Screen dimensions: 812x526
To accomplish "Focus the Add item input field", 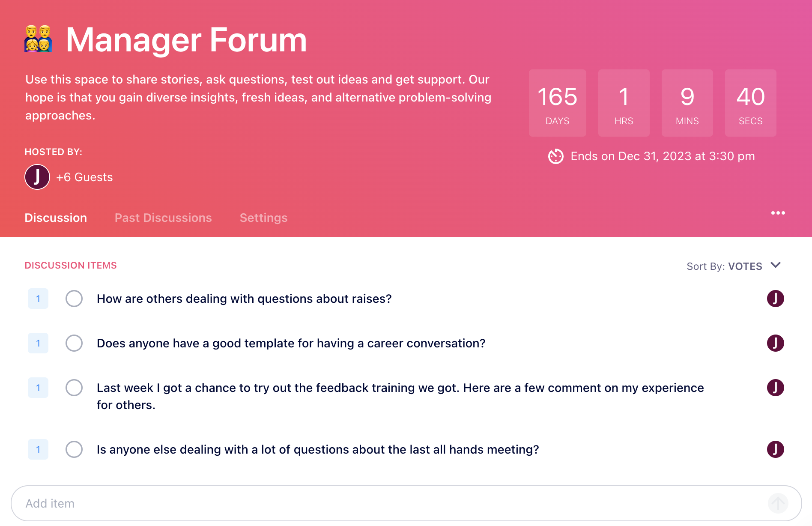I will [x=406, y=503].
